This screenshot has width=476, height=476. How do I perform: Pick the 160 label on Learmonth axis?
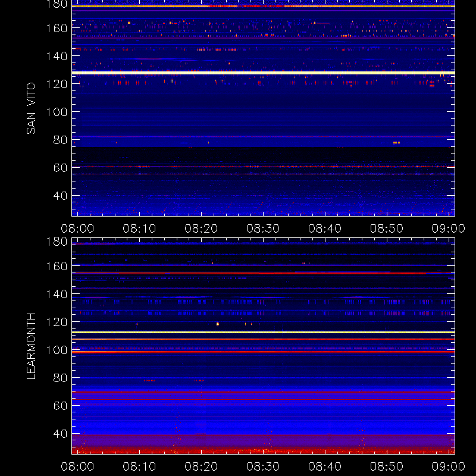(57, 266)
